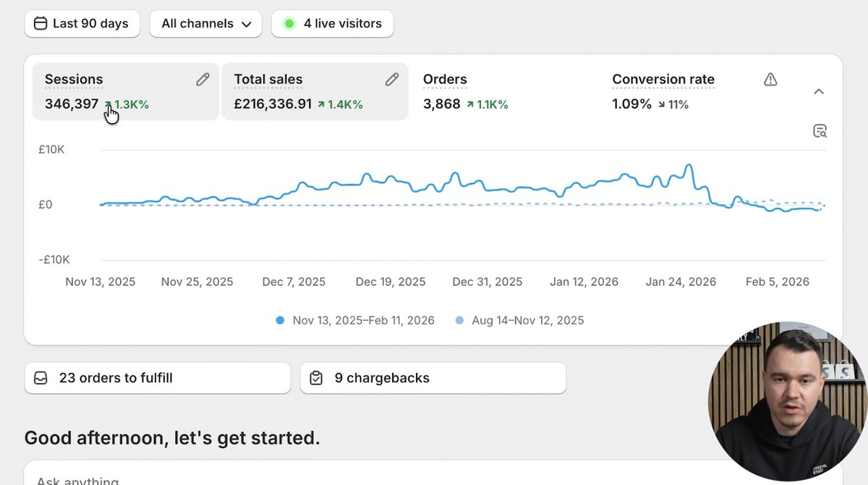Click the clipboard icon on chargebacks
This screenshot has width=868, height=485.
316,378
